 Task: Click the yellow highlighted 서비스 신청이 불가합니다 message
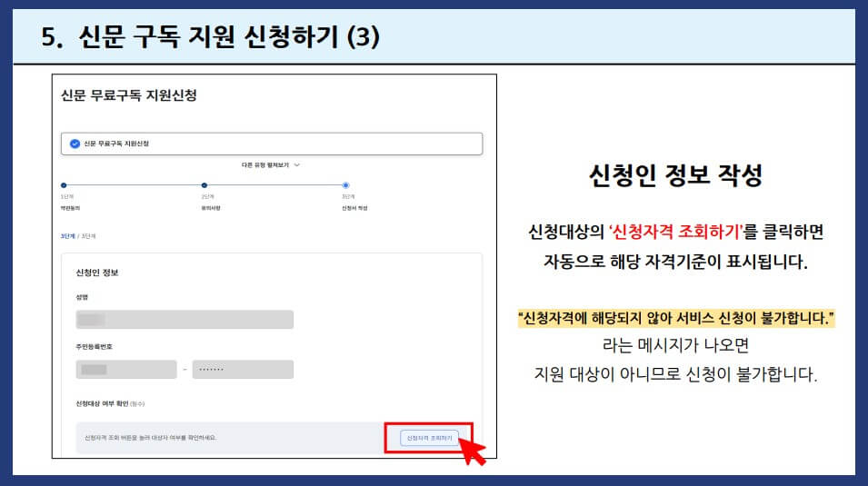676,318
